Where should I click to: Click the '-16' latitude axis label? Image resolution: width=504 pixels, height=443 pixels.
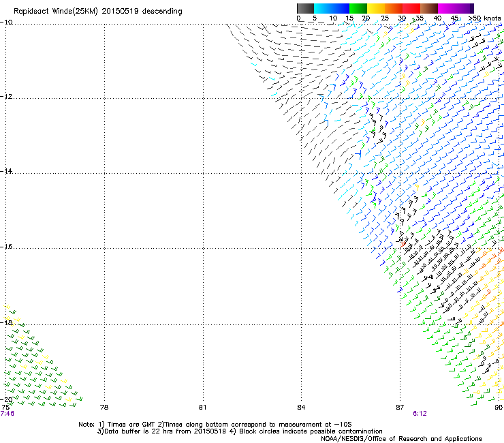tap(6, 247)
